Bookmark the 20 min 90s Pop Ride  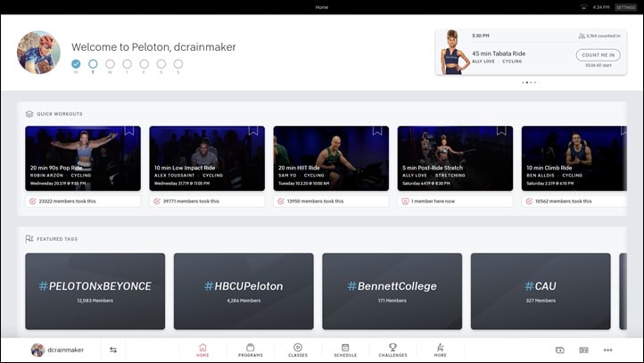pyautogui.click(x=129, y=130)
